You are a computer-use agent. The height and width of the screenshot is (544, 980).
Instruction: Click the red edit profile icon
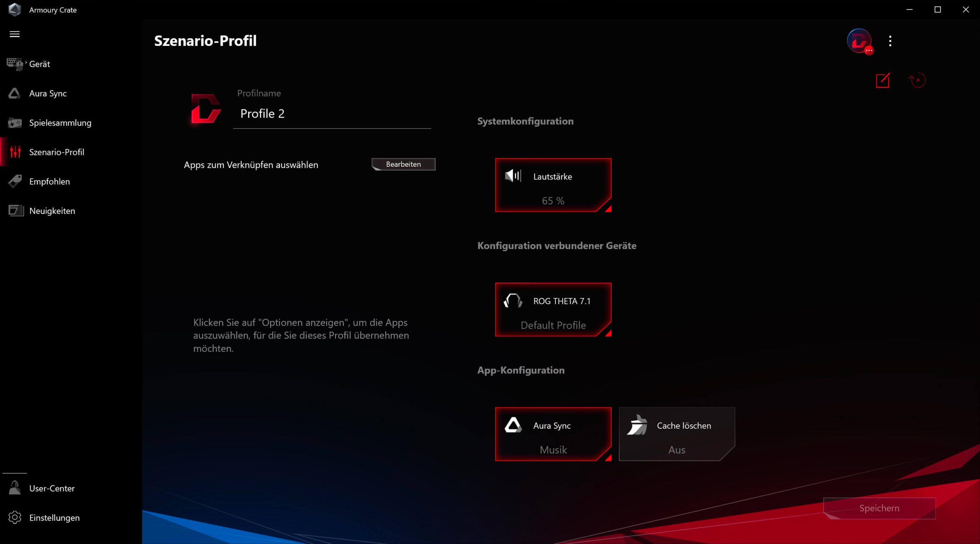coord(882,80)
